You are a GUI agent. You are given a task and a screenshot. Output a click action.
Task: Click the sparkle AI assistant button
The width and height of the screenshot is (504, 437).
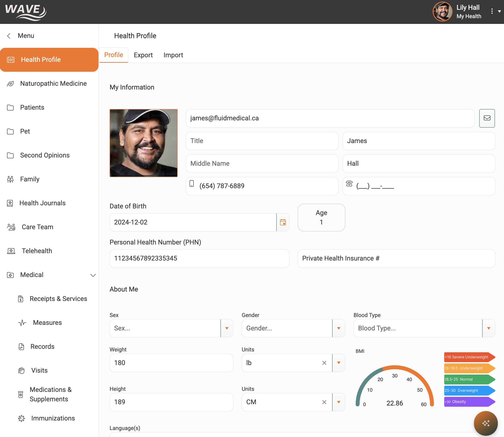(485, 423)
